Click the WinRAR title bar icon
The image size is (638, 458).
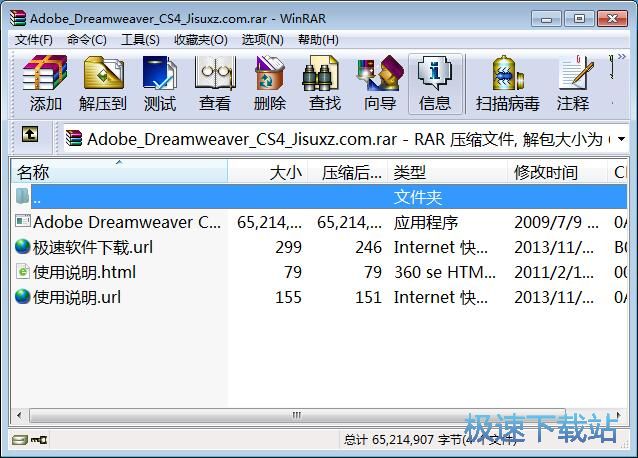click(x=18, y=18)
